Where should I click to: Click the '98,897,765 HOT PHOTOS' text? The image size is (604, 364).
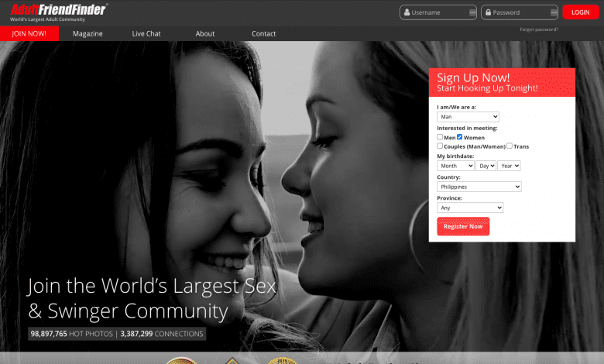(72, 334)
